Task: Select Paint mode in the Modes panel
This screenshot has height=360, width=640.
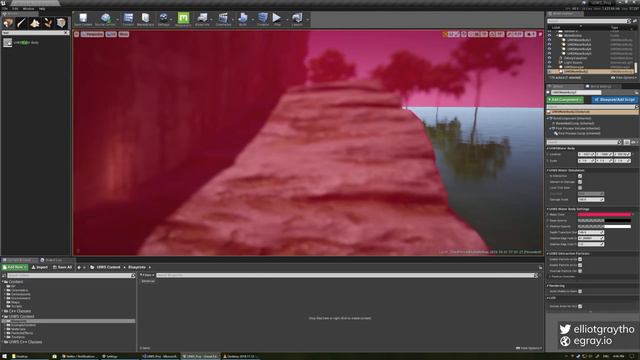Action: click(x=21, y=23)
